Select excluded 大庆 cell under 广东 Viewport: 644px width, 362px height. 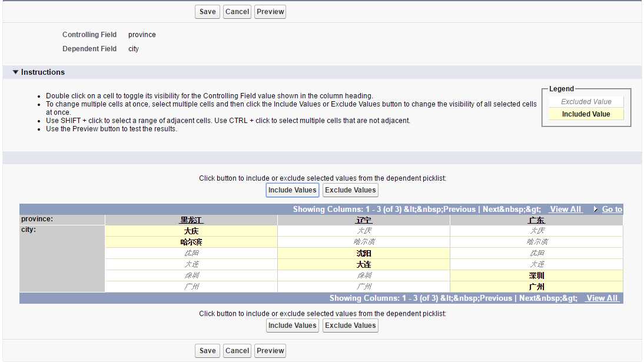[537, 231]
